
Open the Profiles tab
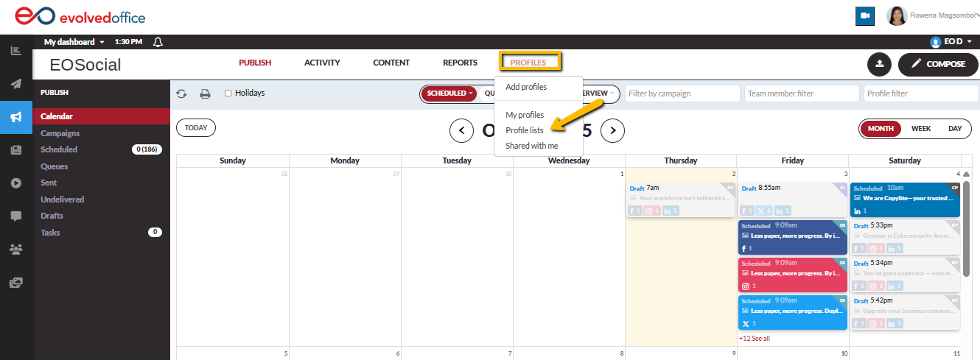(x=529, y=63)
